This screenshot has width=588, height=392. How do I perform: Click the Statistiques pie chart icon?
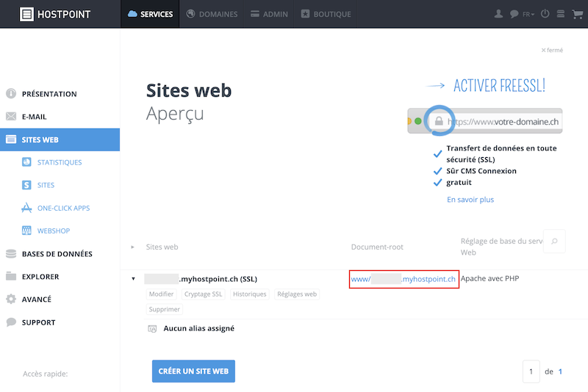tap(26, 162)
